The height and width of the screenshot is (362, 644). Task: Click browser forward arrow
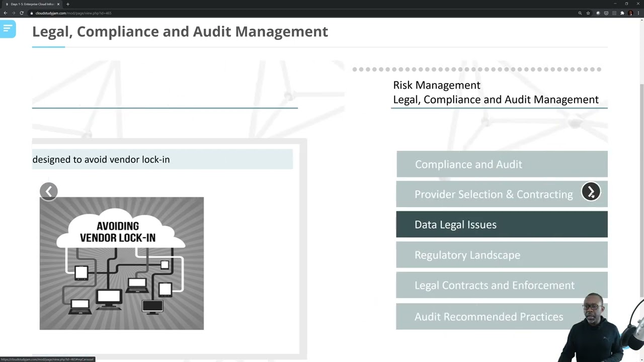(x=14, y=13)
